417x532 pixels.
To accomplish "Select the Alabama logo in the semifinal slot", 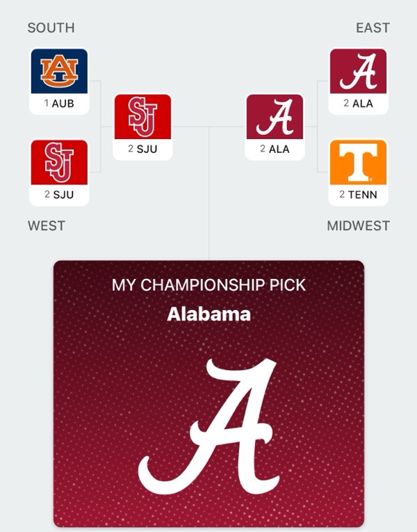I will [x=275, y=117].
